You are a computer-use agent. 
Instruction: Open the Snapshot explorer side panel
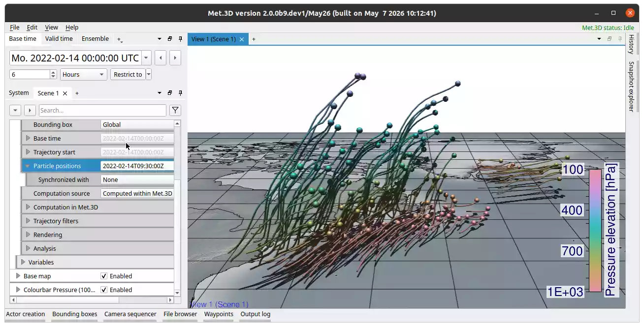click(632, 86)
